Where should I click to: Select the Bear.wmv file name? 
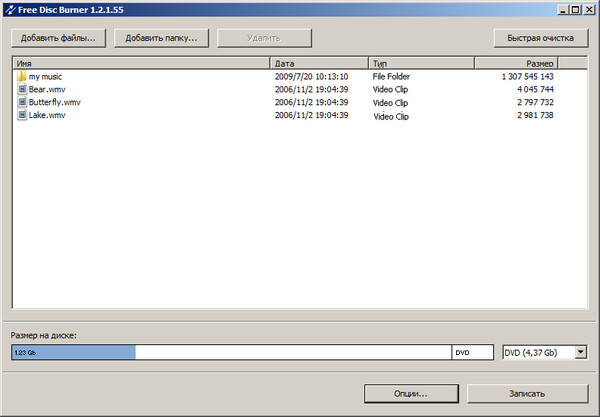pos(47,90)
